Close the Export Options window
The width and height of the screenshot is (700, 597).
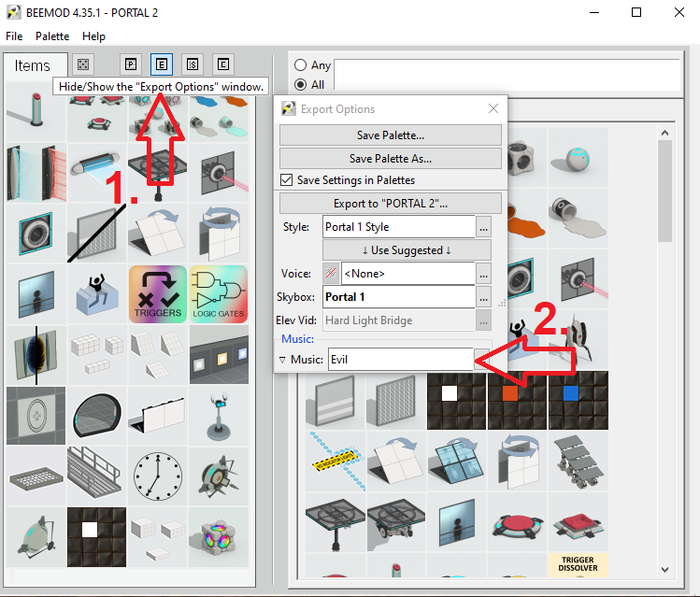coord(493,108)
